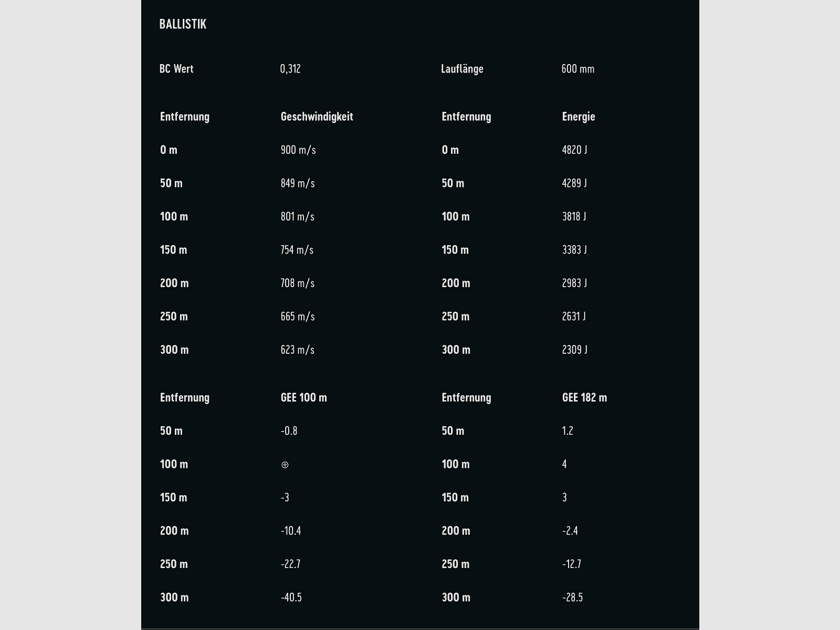Click the Energie column header
The image size is (840, 630).
[x=578, y=117]
